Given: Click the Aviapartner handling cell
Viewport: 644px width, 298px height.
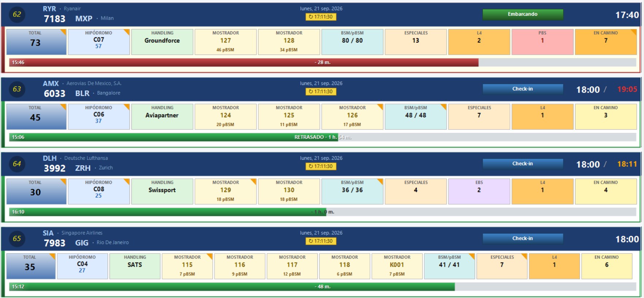Looking at the screenshot, I should pyautogui.click(x=162, y=117).
